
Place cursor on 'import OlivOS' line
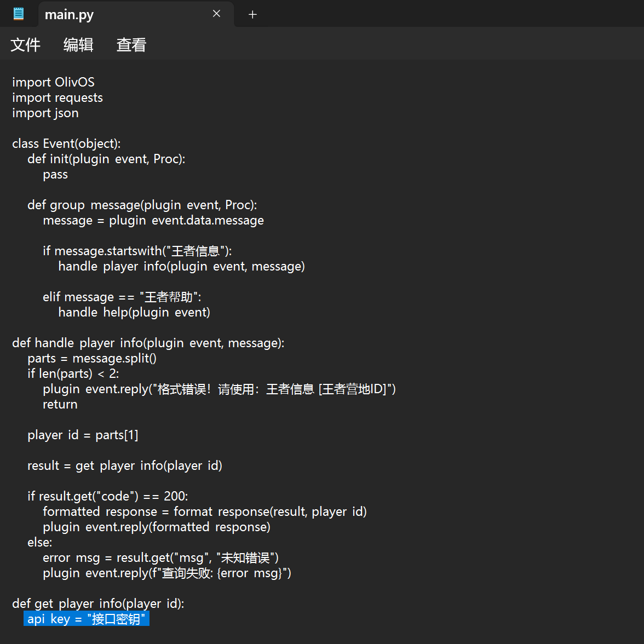(x=53, y=82)
